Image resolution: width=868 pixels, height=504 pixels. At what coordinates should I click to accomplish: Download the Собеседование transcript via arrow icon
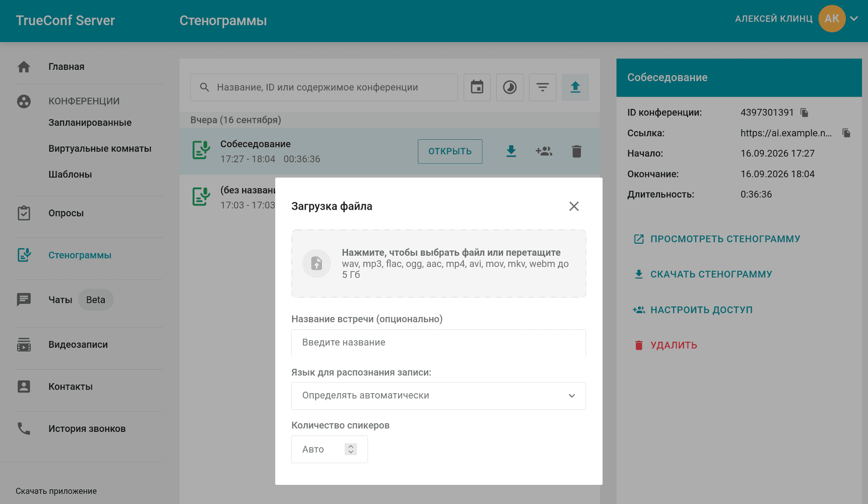511,151
